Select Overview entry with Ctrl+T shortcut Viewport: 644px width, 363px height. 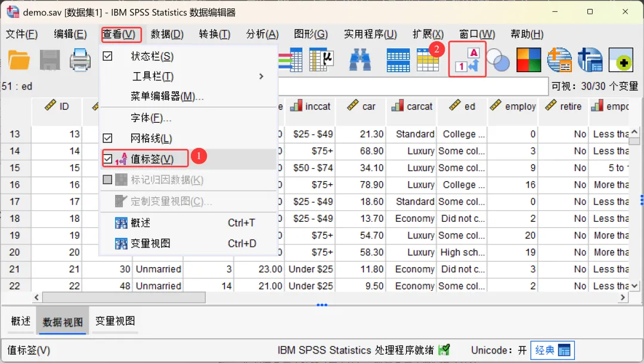pos(188,223)
